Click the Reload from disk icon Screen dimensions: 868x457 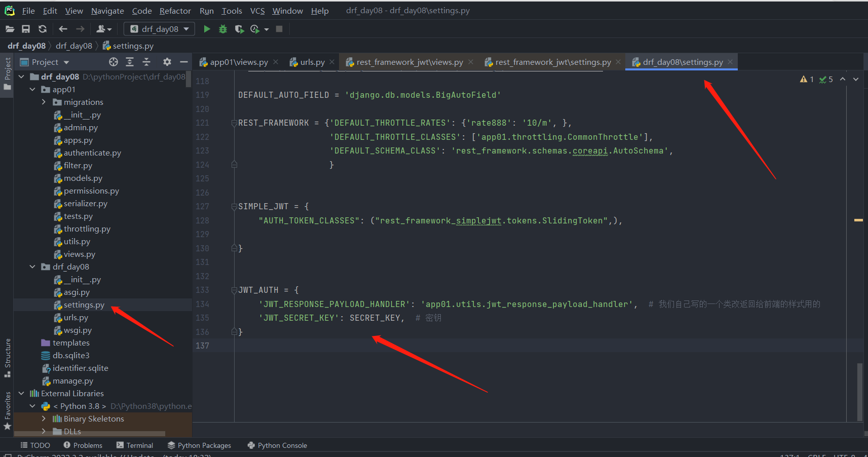43,29
